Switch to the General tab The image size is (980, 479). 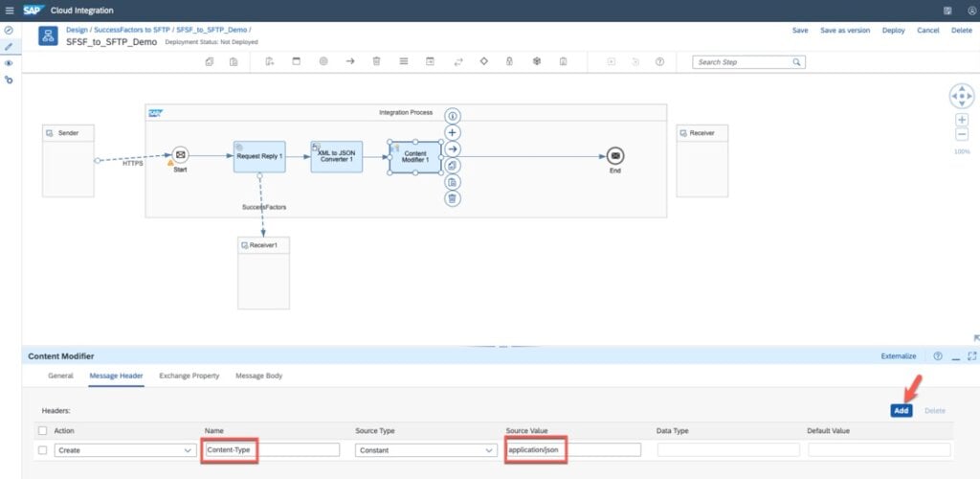pyautogui.click(x=60, y=376)
